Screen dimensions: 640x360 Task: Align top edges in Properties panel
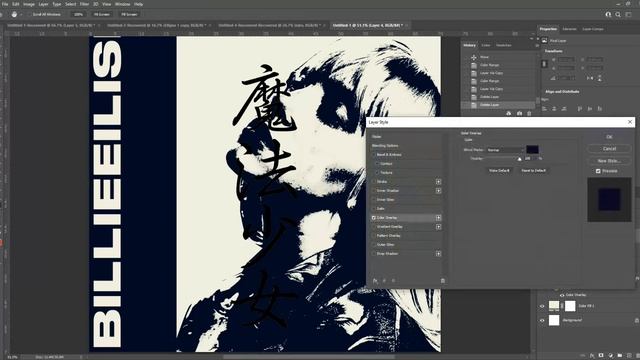coord(580,109)
